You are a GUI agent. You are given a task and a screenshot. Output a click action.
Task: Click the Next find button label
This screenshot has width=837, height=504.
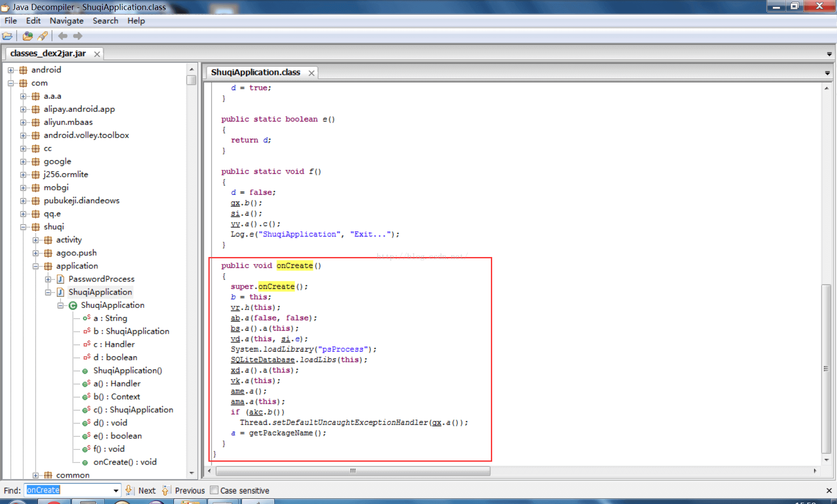click(x=147, y=490)
